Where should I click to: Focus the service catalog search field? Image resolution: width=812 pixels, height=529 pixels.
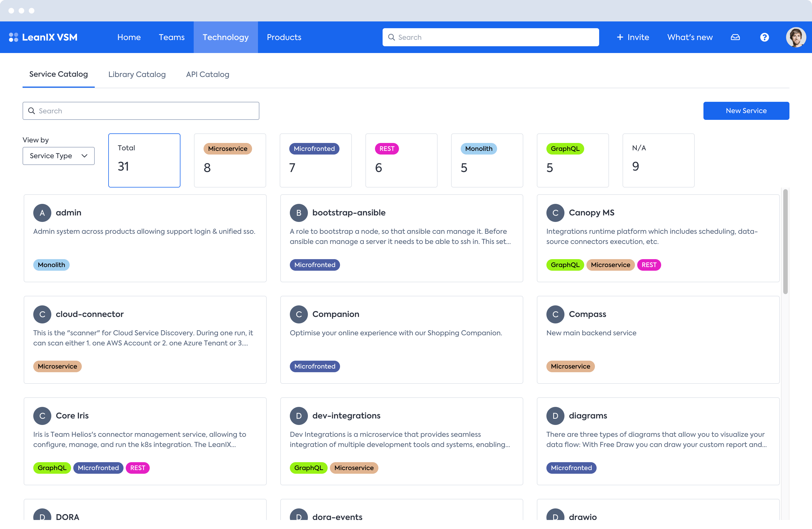click(141, 111)
